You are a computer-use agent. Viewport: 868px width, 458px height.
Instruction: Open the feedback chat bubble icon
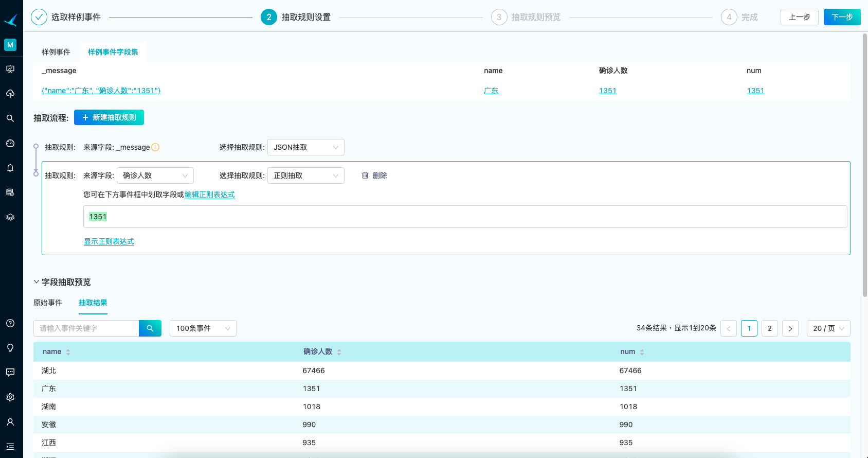click(10, 373)
